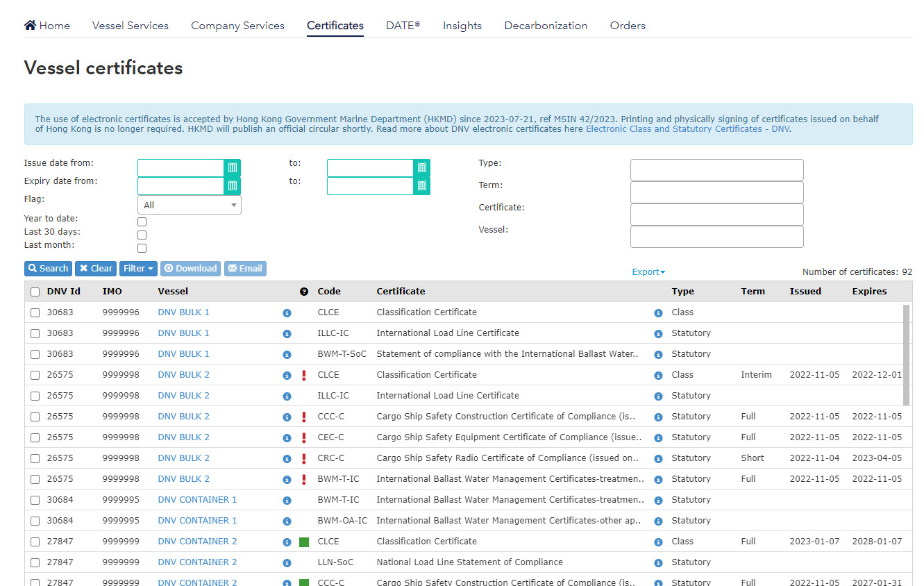Screen dimensions: 924x586
Task: Tick the Last 30 days checkbox
Action: coord(142,235)
